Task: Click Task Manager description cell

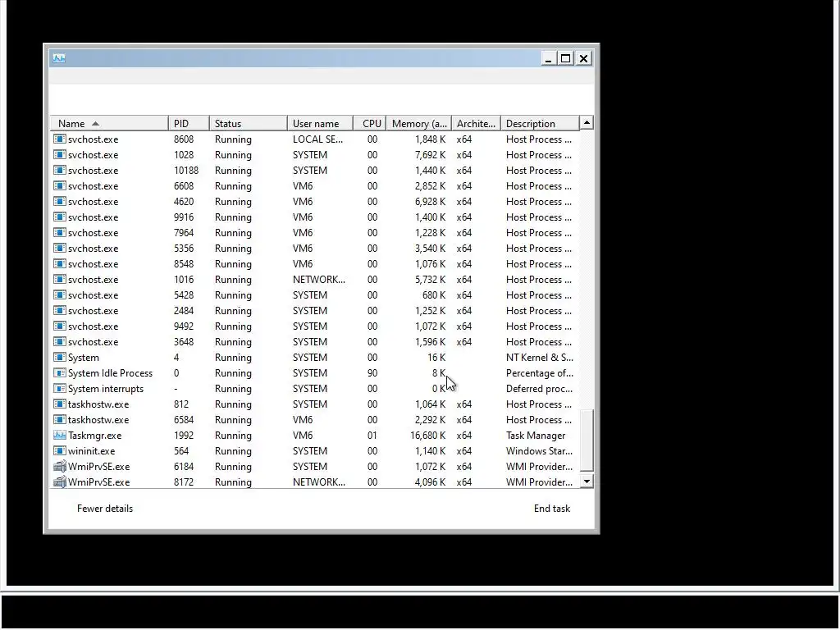Action: pos(536,436)
